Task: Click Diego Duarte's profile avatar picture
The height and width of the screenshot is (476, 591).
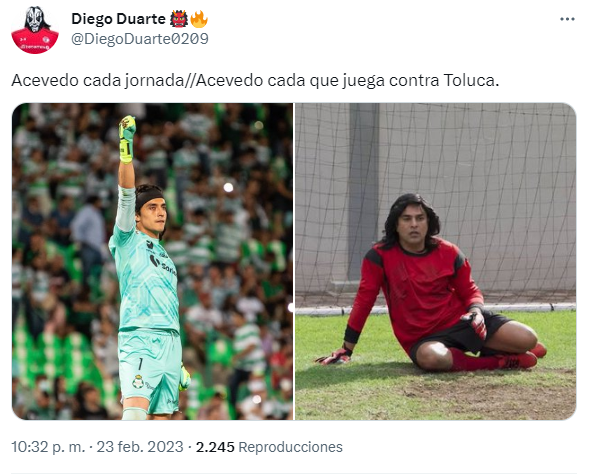Action: (x=35, y=30)
